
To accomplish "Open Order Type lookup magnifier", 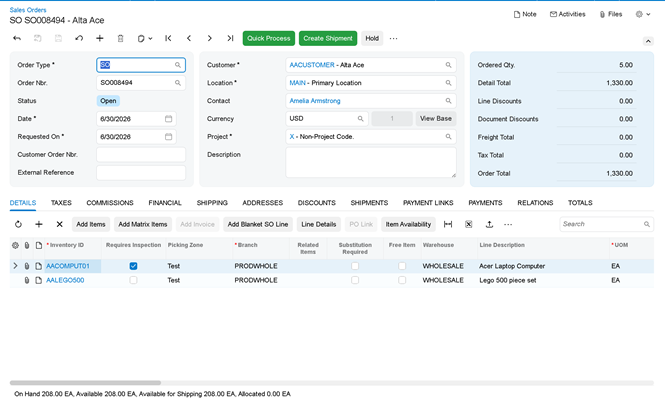I will pos(178,65).
